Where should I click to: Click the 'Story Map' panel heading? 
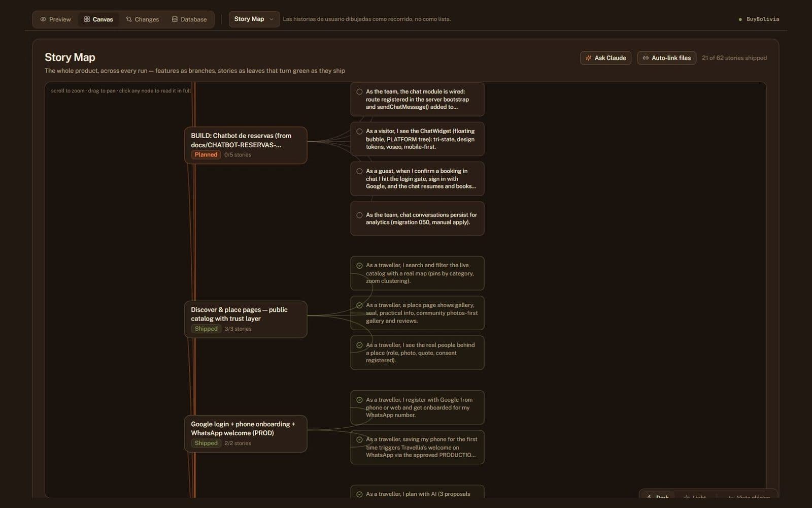(70, 57)
